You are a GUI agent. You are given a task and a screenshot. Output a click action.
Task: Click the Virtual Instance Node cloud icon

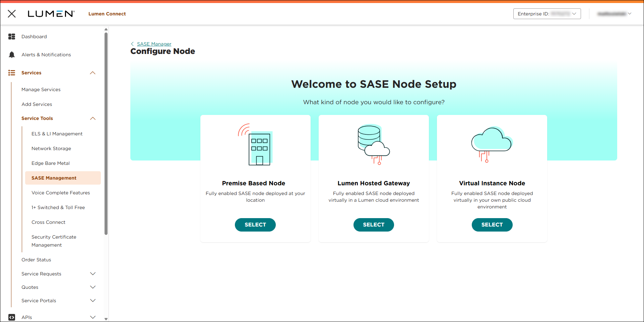492,144
